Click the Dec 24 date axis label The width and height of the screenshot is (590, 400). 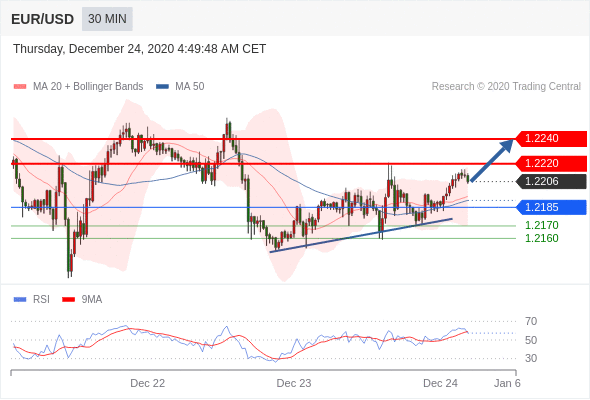click(440, 383)
